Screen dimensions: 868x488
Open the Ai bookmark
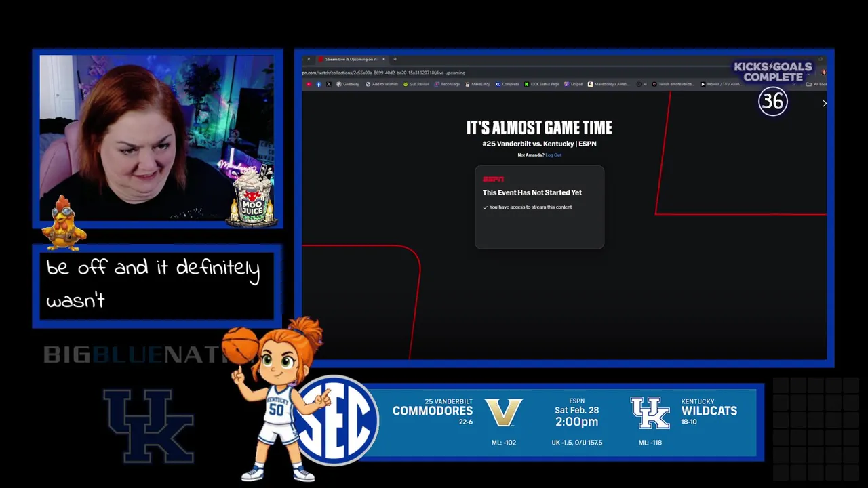point(642,84)
